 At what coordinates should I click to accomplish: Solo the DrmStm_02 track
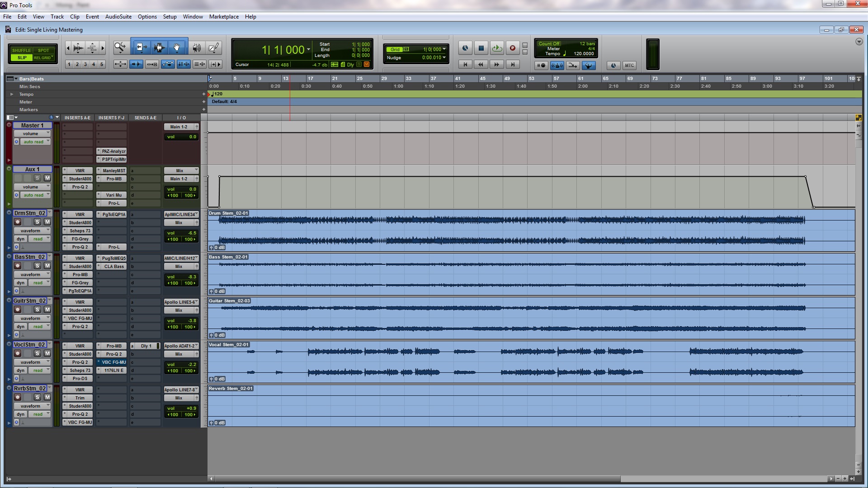tap(38, 222)
